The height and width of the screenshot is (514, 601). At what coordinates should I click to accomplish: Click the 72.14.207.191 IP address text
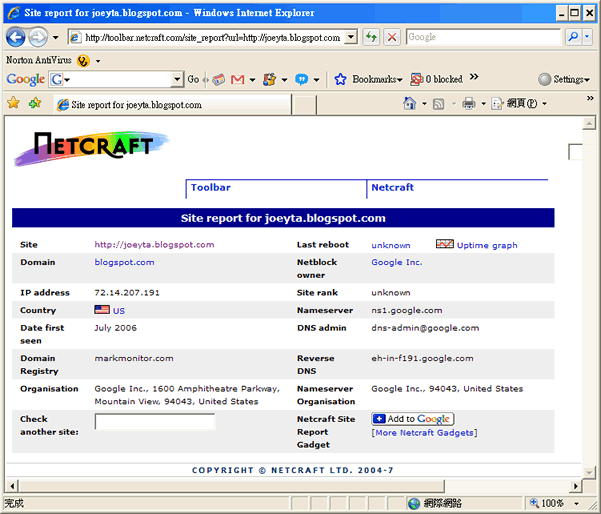(127, 293)
